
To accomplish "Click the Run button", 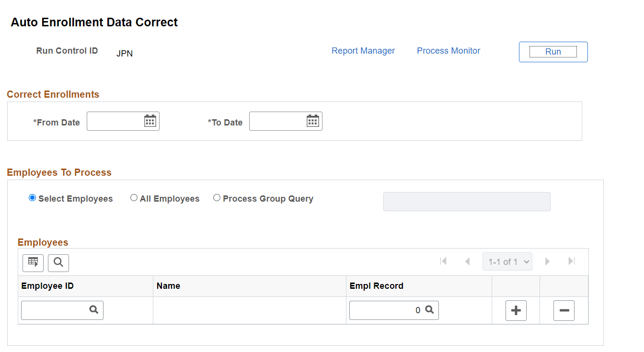I will coord(553,51).
